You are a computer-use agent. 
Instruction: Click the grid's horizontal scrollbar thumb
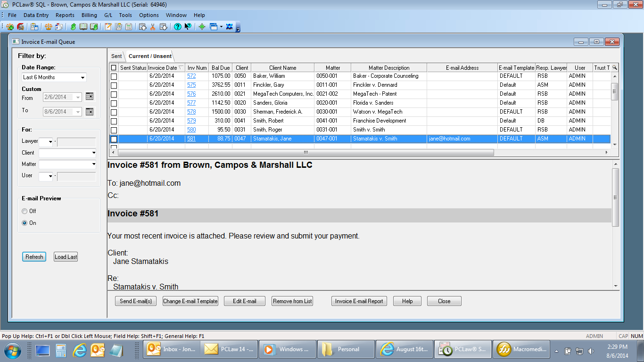pos(306,153)
